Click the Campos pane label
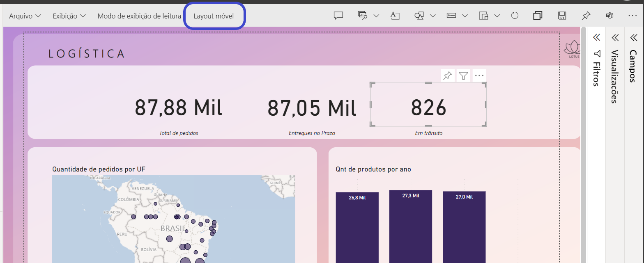The height and width of the screenshot is (263, 644). tap(633, 66)
